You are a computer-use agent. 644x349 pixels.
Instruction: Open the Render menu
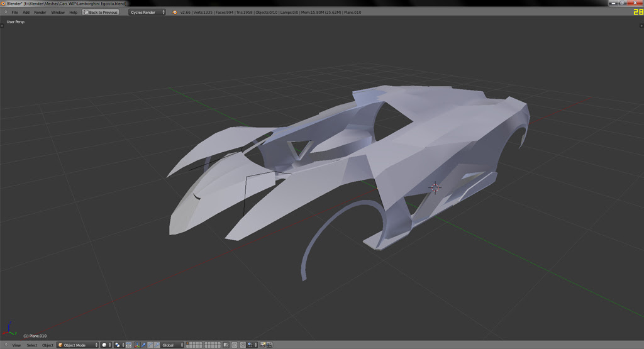pos(40,12)
